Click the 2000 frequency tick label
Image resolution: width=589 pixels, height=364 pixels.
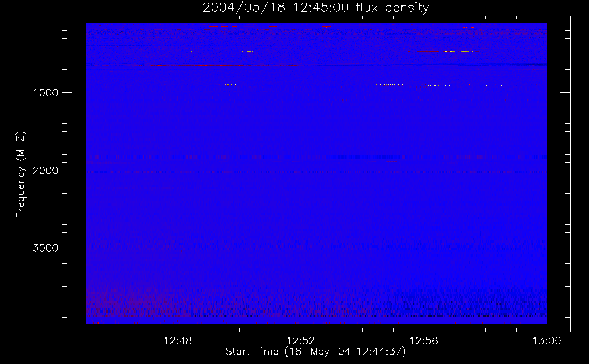point(46,170)
